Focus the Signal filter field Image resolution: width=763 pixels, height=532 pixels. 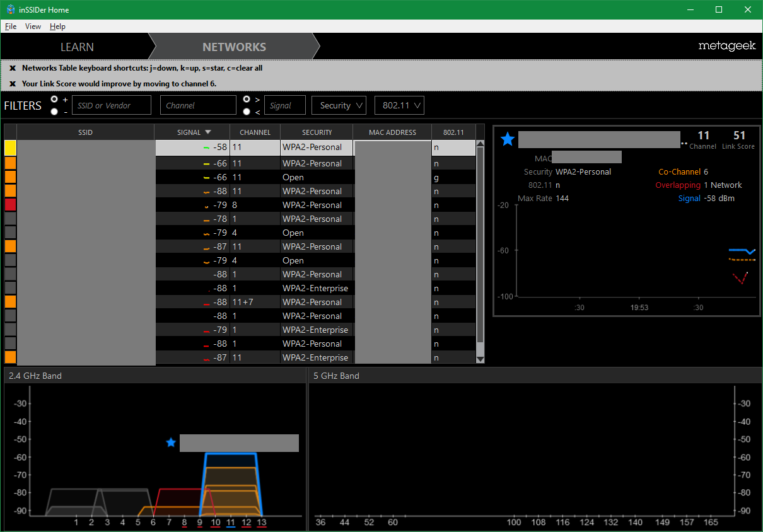pos(284,105)
